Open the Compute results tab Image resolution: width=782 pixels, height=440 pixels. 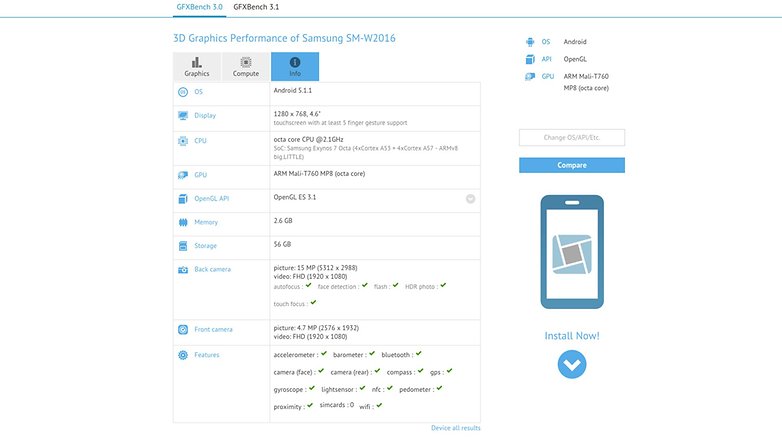coord(246,67)
